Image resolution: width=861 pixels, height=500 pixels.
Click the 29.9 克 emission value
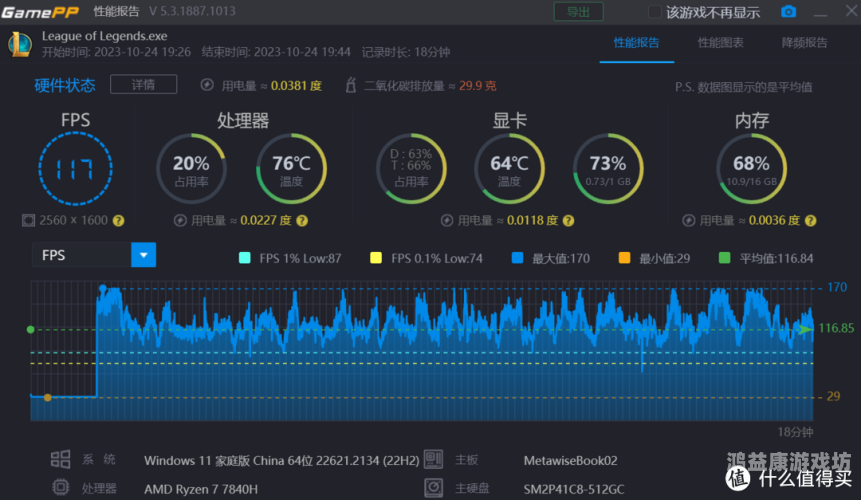click(x=477, y=86)
